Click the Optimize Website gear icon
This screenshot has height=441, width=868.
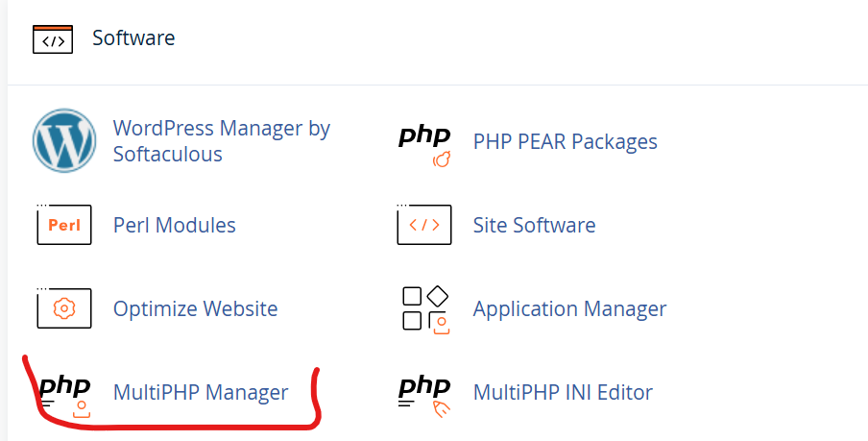(x=63, y=308)
